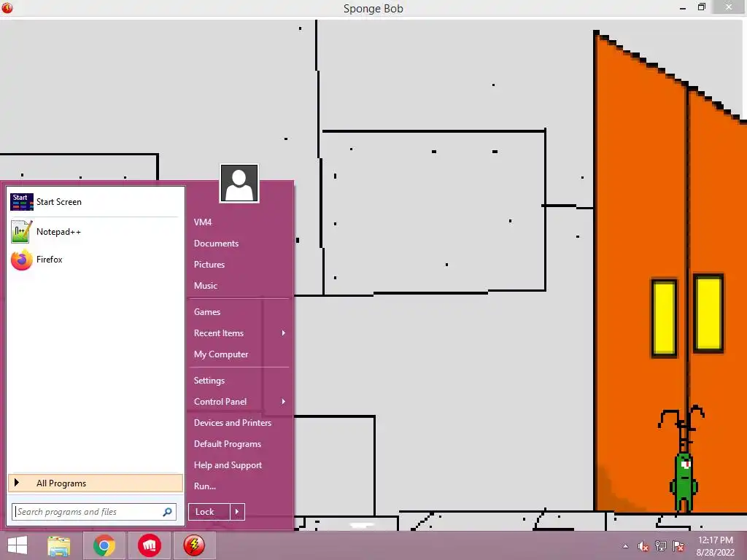Open Music from the Start menu
747x560 pixels.
click(x=205, y=286)
